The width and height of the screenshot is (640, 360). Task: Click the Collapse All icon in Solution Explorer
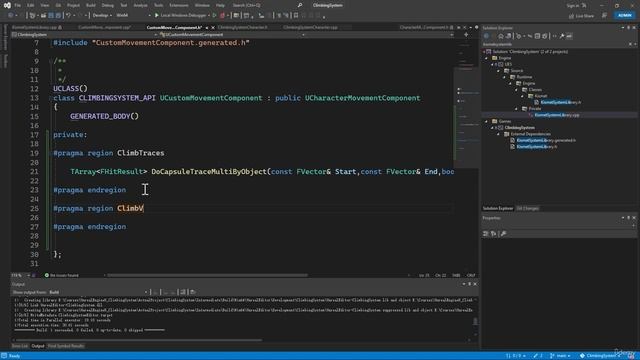(x=537, y=36)
